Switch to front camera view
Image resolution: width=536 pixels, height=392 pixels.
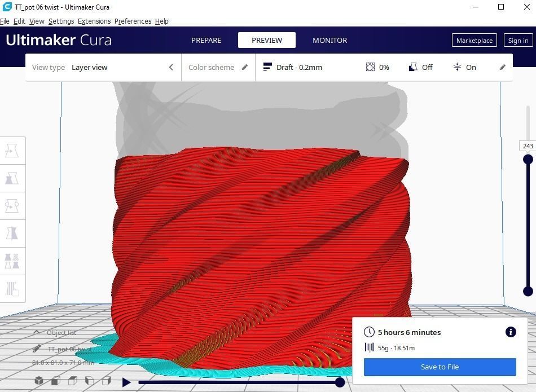56,381
